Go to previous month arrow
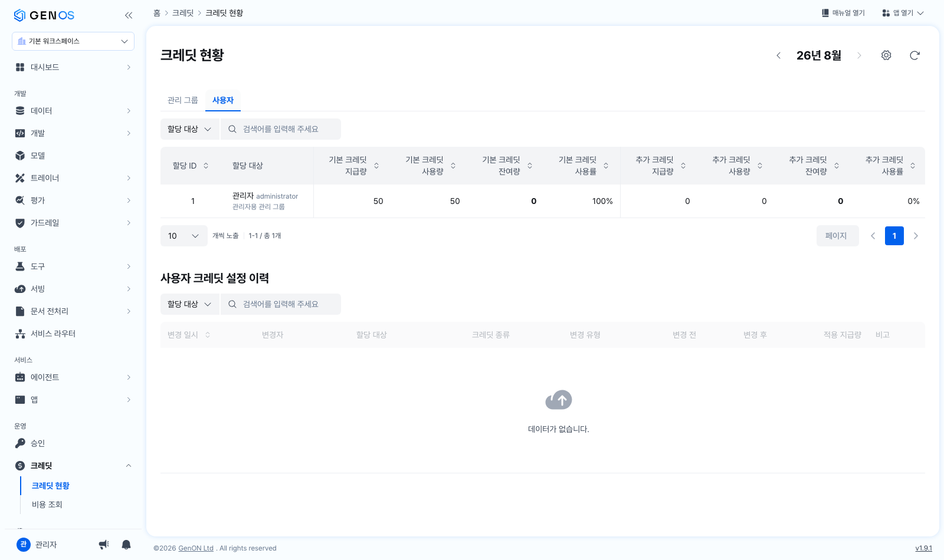944x560 pixels. (779, 55)
